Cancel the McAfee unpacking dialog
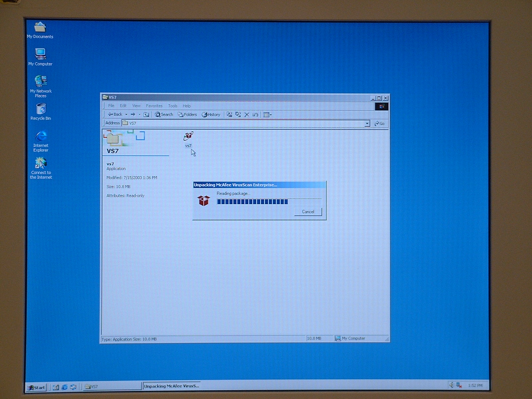 tap(308, 212)
